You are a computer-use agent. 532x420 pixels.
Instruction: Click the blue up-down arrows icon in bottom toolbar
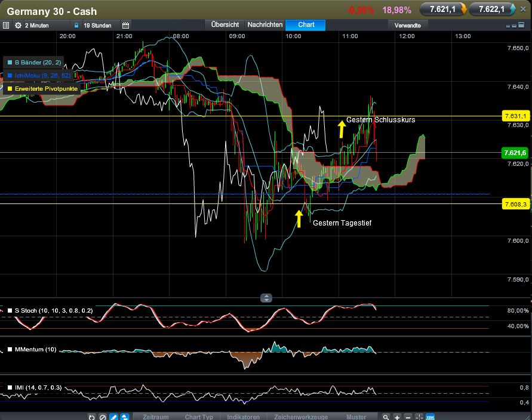tap(125, 417)
